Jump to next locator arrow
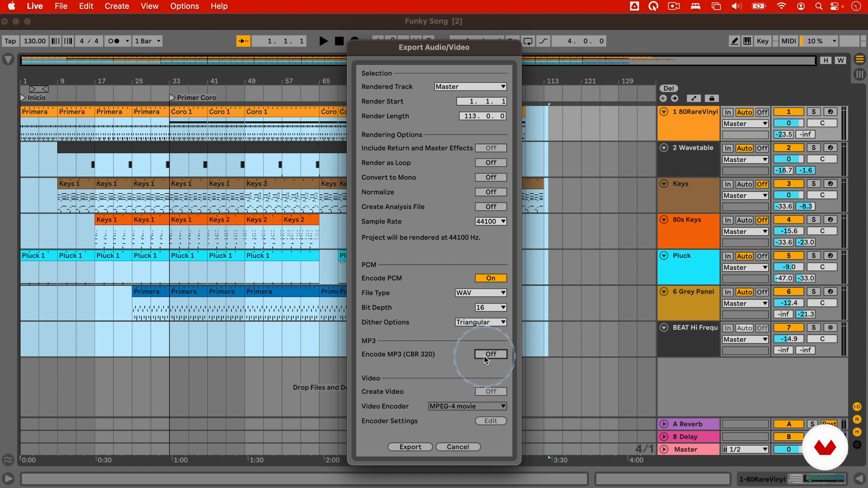 (675, 98)
